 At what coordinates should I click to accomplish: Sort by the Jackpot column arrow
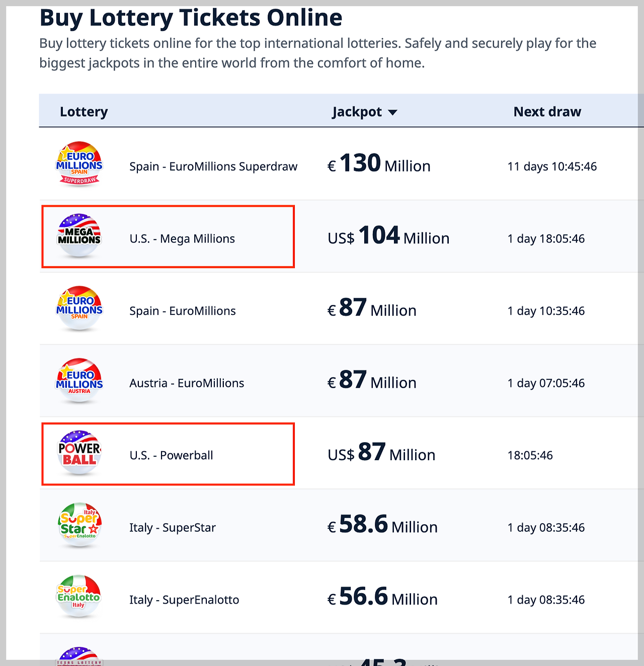click(x=393, y=112)
